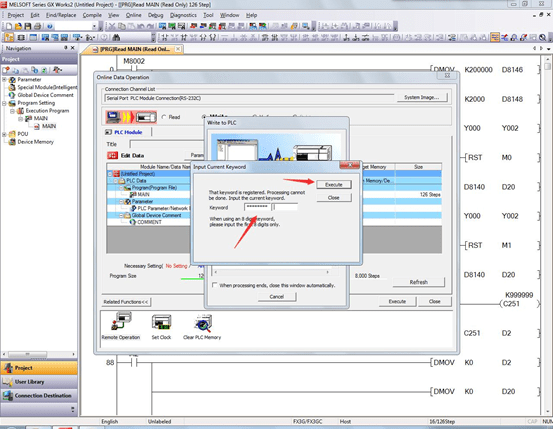Open the Diagnostics menu
The height and width of the screenshot is (429, 553).
(x=183, y=15)
